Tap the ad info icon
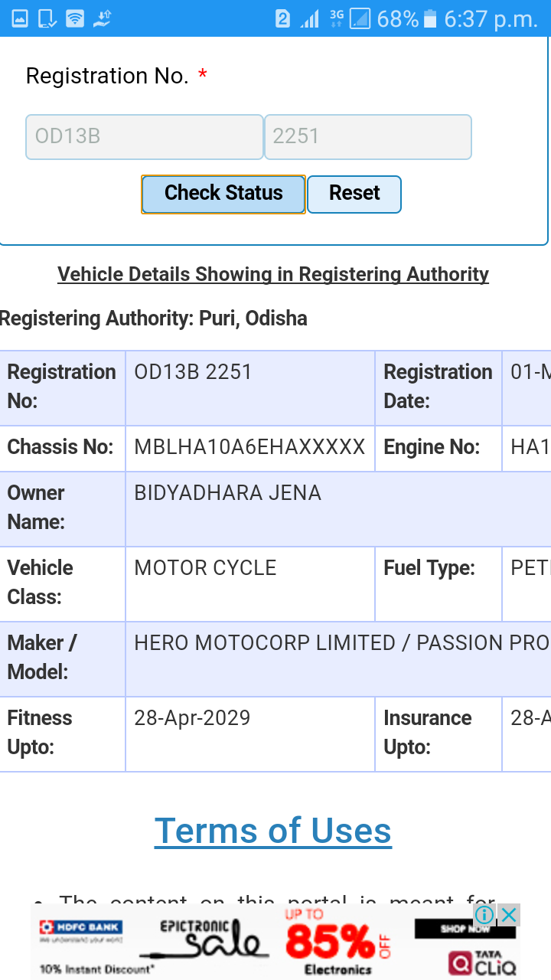 (484, 914)
